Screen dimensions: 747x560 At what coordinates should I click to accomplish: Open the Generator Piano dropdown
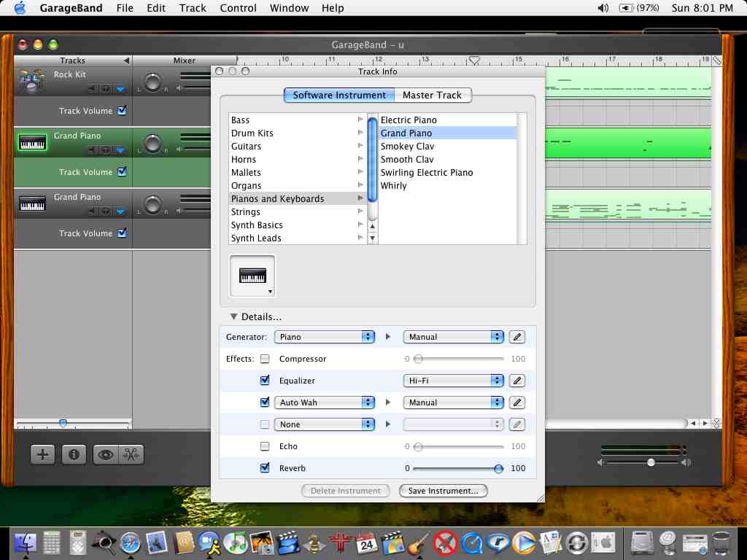(325, 337)
